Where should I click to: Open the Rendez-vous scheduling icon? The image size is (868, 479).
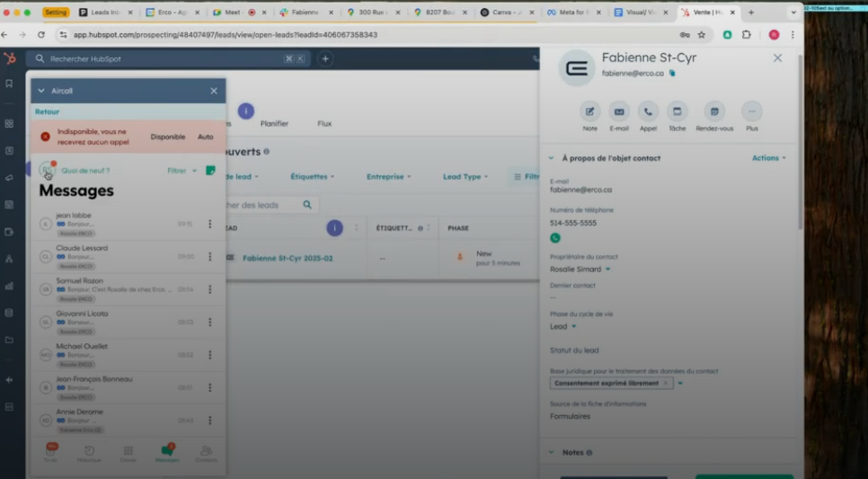pos(714,111)
